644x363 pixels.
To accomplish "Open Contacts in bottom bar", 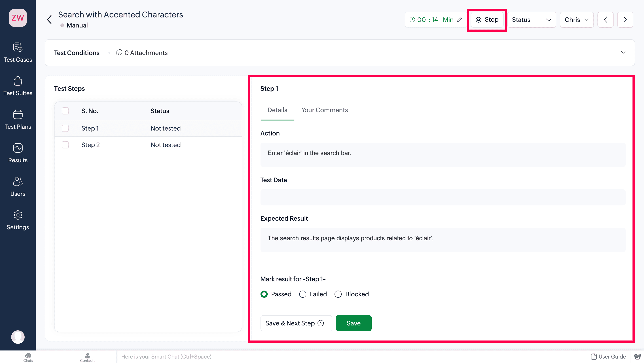I will tap(87, 357).
